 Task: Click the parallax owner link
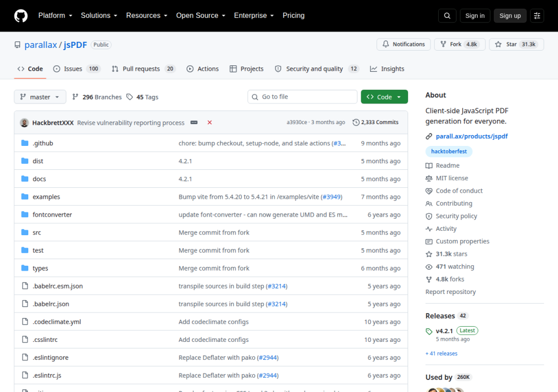[x=40, y=45]
